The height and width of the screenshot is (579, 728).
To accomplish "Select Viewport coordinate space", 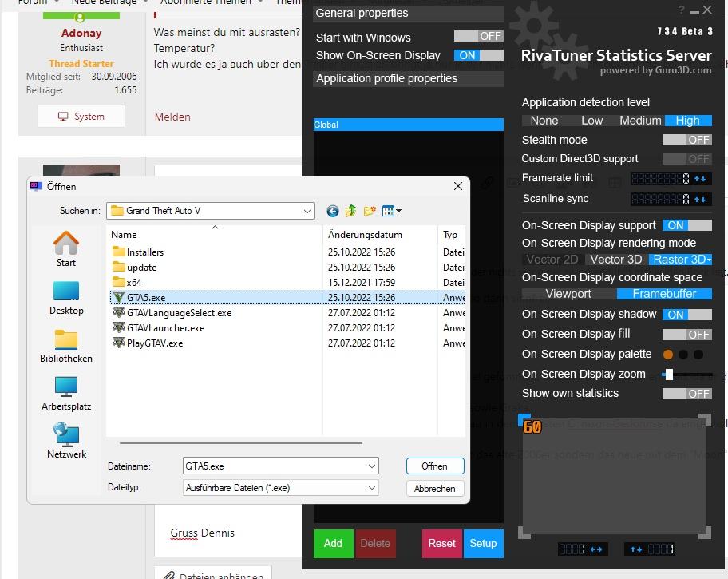I will (568, 294).
